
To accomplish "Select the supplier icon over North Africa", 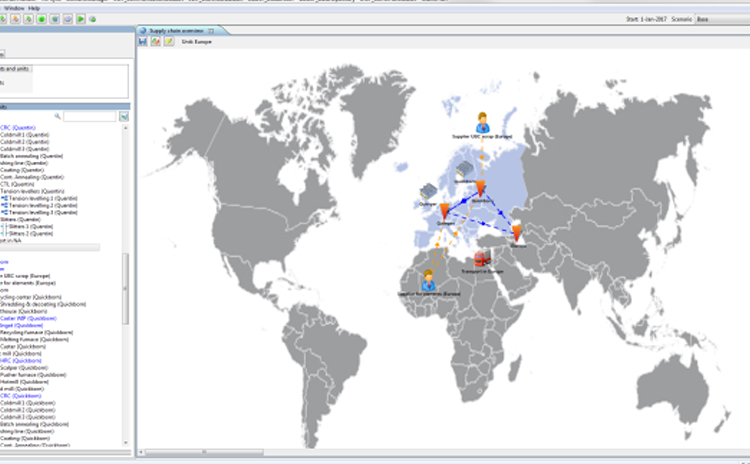I will click(430, 279).
